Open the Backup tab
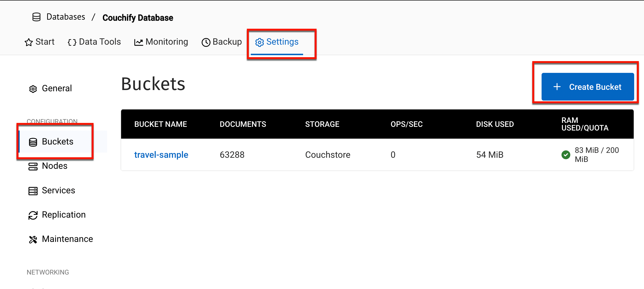644x289 pixels. (x=227, y=42)
